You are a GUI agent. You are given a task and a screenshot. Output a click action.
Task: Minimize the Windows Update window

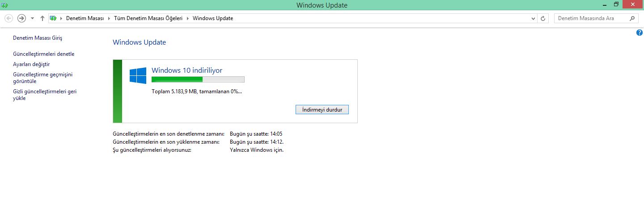coord(604,4)
